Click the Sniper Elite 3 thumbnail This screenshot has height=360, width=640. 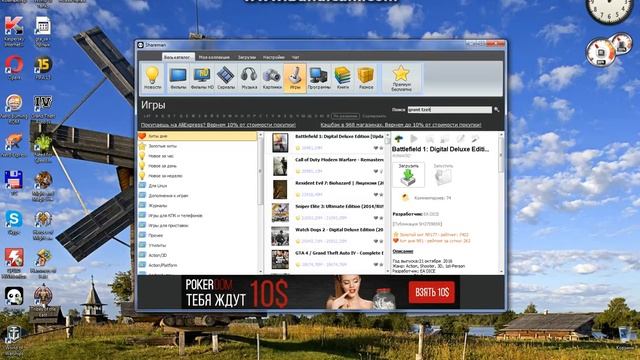click(x=280, y=212)
